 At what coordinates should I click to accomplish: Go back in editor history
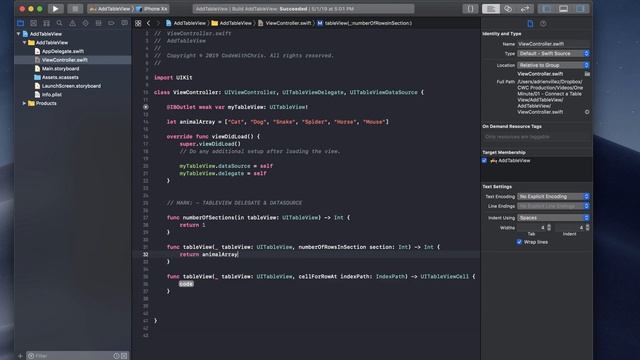click(x=149, y=23)
